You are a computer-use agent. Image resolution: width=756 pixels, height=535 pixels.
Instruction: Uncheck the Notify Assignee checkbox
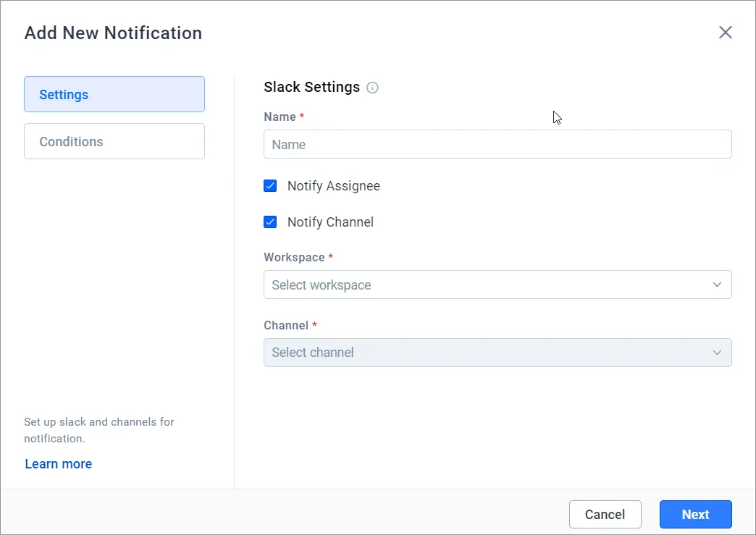pyautogui.click(x=270, y=186)
